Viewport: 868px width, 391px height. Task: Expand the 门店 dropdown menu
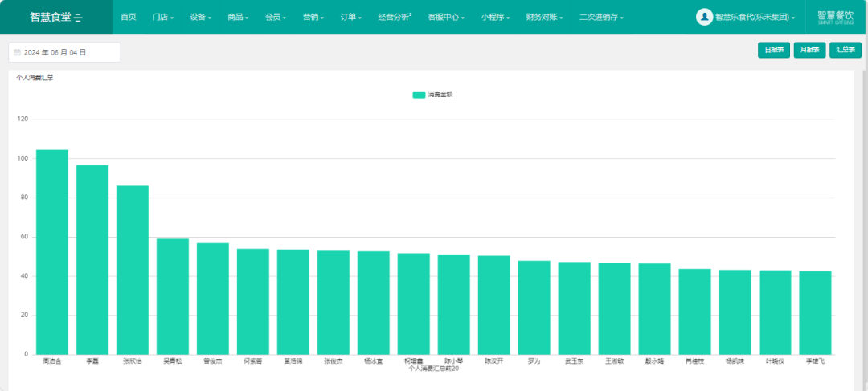click(162, 17)
